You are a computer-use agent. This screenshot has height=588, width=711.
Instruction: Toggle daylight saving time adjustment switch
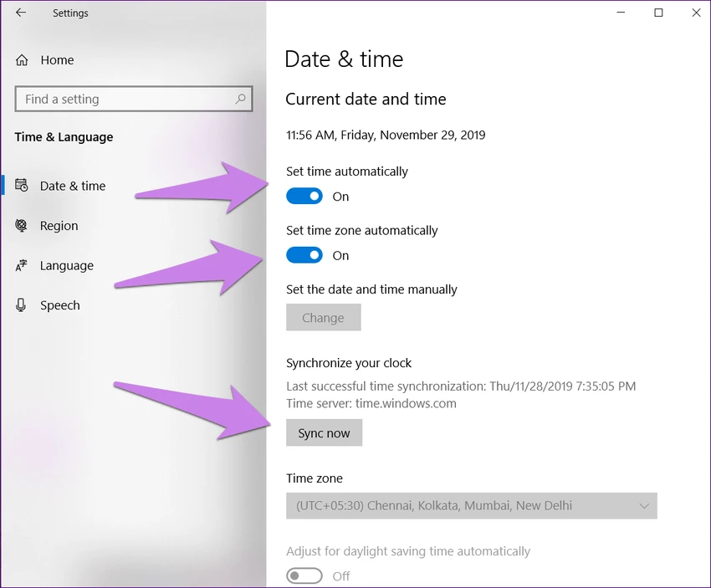click(304, 575)
